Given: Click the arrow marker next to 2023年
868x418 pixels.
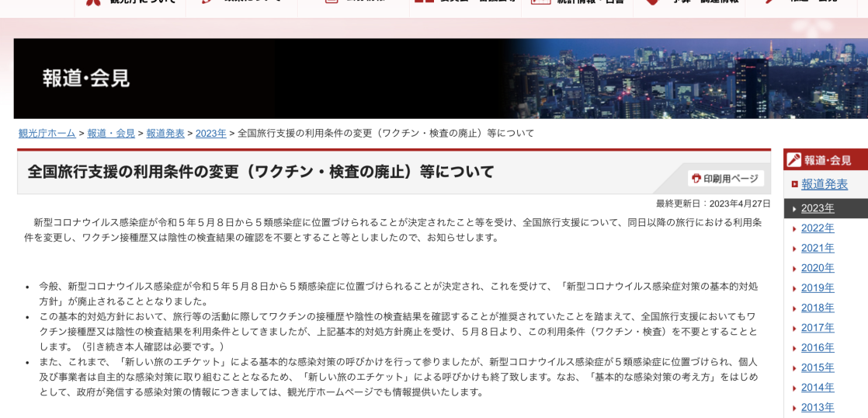Looking at the screenshot, I should coord(793,209).
